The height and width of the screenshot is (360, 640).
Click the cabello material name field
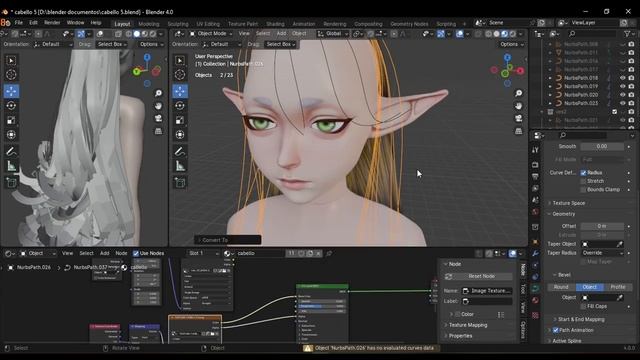pos(259,253)
